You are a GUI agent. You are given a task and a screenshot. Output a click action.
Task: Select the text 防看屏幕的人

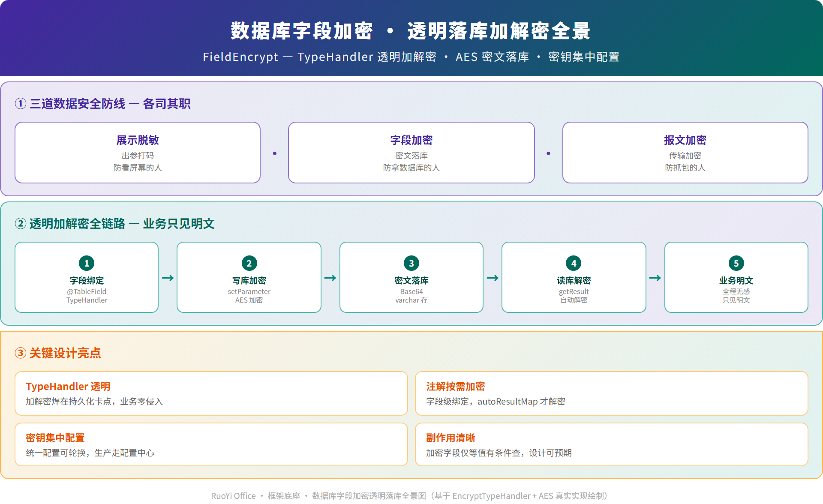(138, 168)
